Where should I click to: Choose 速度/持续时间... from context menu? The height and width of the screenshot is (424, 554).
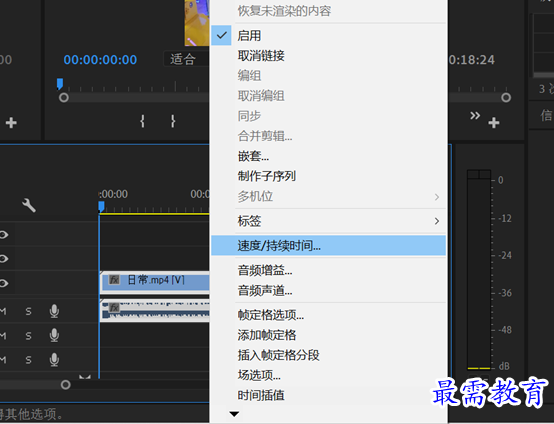[x=329, y=246]
